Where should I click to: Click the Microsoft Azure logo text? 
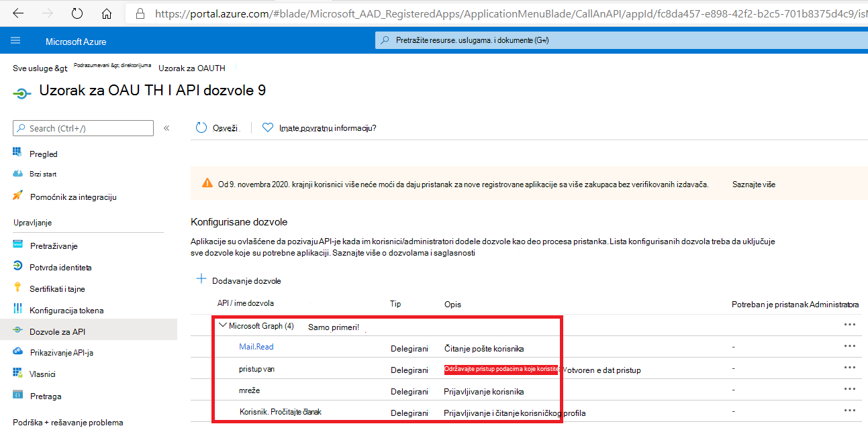pyautogui.click(x=77, y=42)
